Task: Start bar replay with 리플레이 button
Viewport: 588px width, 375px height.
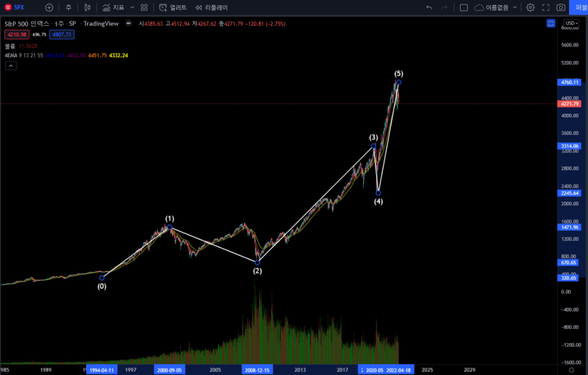Action: 212,8
